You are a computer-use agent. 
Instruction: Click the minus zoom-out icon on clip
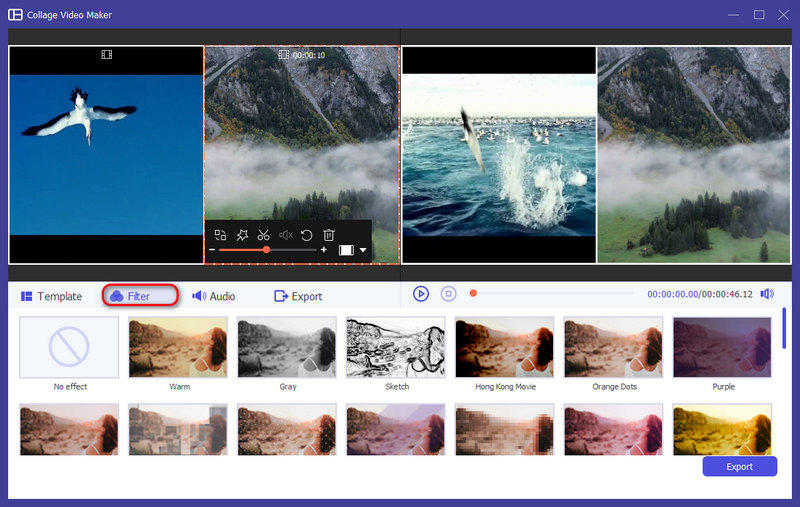(213, 250)
